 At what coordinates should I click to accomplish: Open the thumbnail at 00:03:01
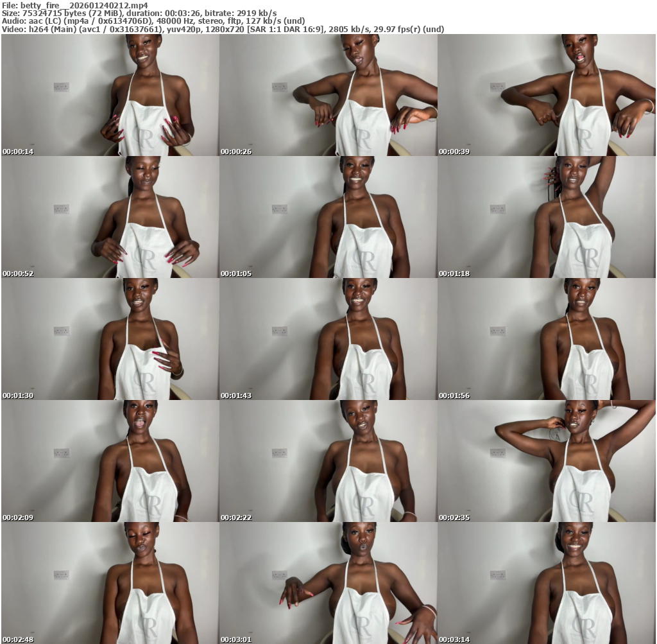pos(328,583)
